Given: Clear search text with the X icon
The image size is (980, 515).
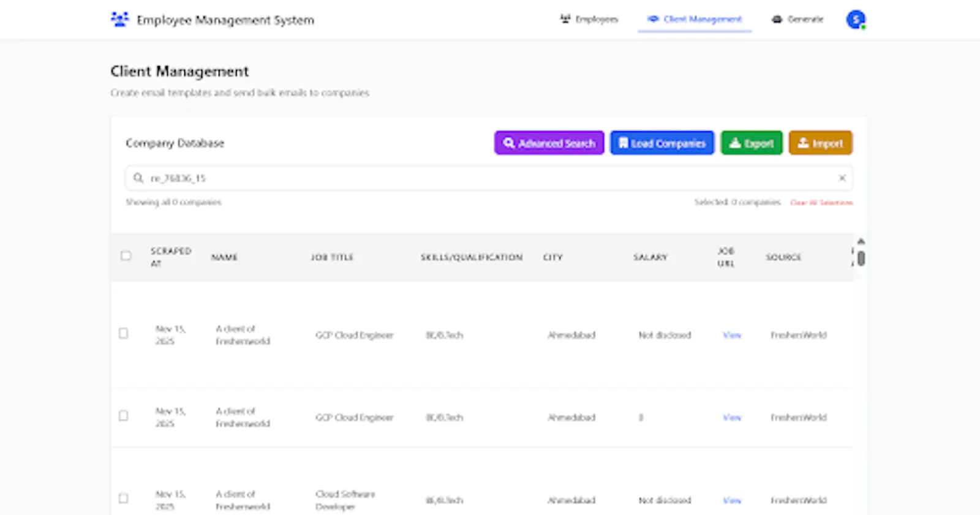Looking at the screenshot, I should point(842,178).
